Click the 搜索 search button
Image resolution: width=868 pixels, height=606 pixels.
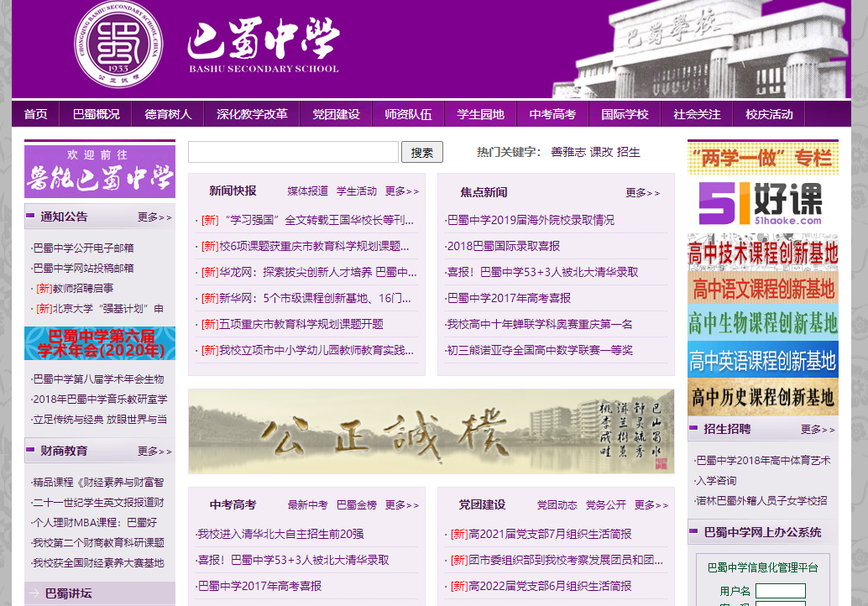point(421,152)
